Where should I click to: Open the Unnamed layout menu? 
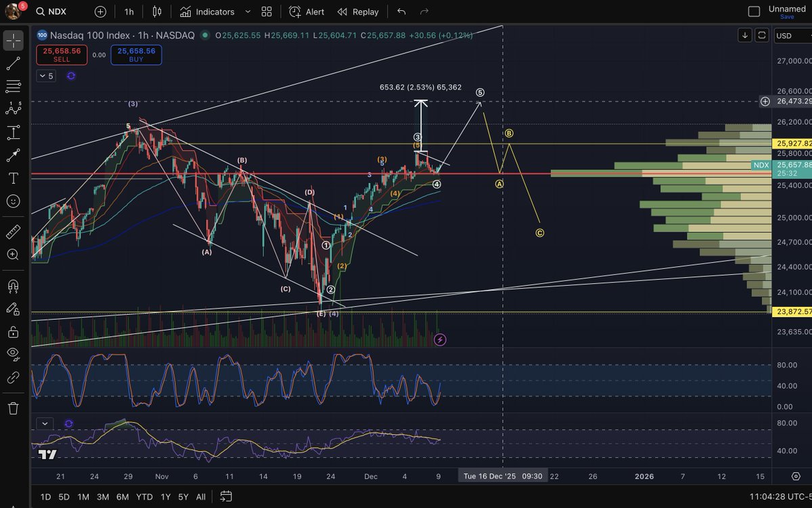click(787, 9)
